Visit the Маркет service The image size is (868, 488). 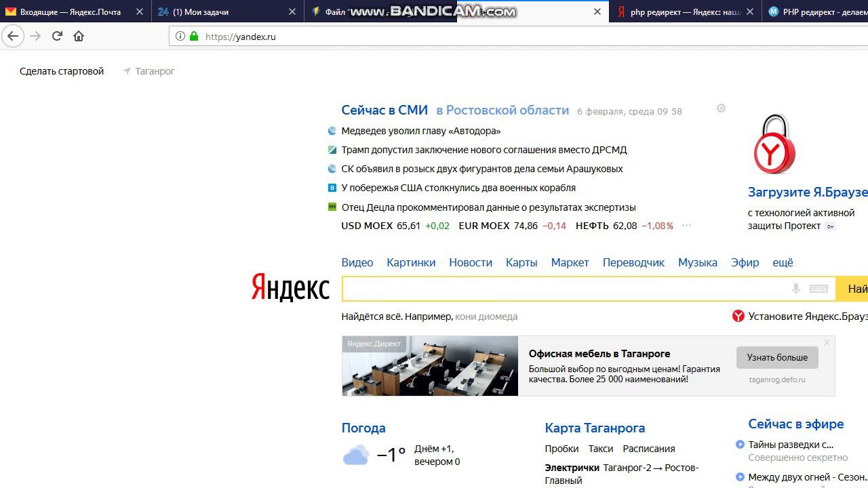pos(570,262)
